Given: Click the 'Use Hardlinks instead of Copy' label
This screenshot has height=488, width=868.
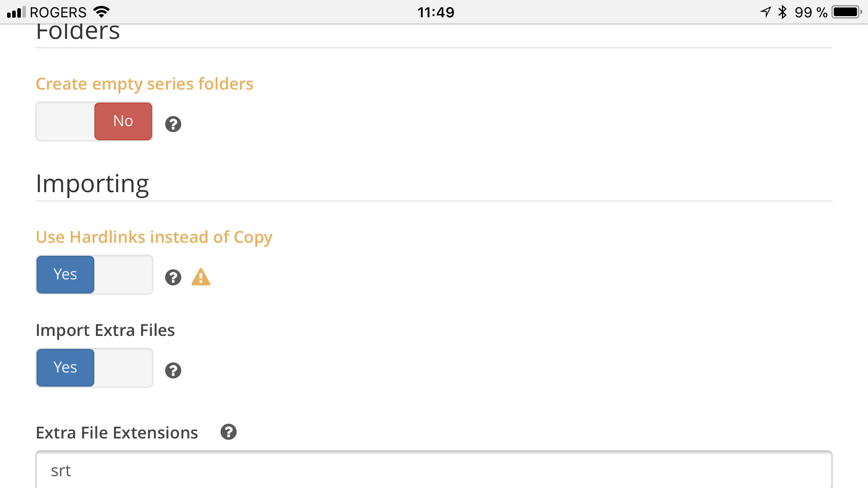Looking at the screenshot, I should click(x=154, y=237).
